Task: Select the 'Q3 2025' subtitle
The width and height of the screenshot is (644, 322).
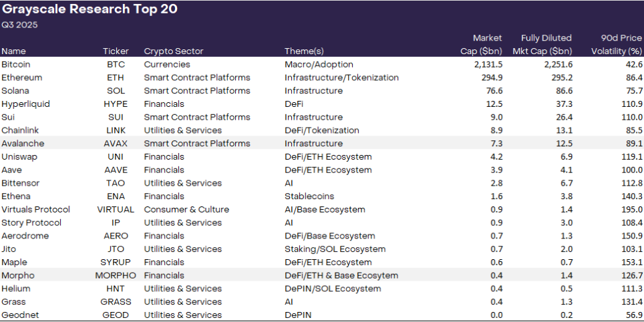Action: pos(19,25)
